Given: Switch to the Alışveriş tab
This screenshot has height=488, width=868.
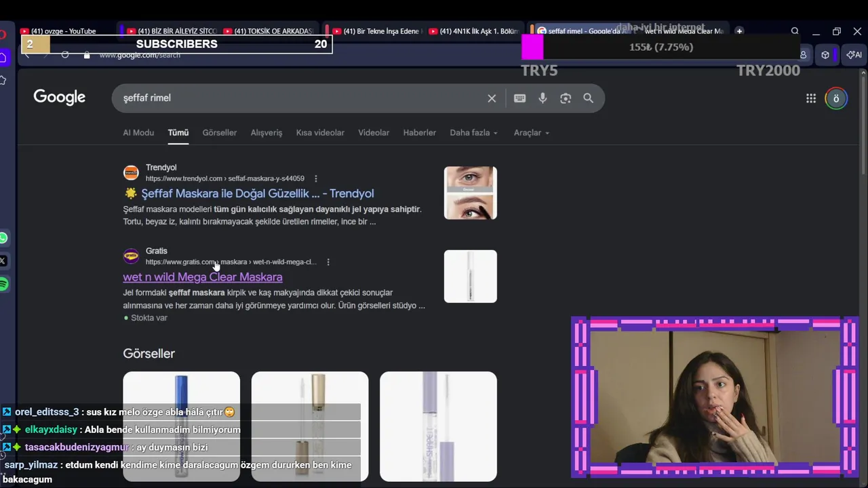Looking at the screenshot, I should click(x=267, y=133).
